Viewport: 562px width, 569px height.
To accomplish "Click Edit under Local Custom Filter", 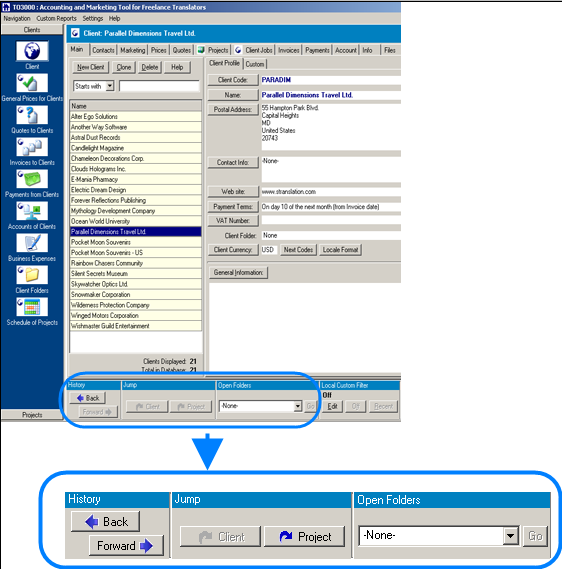I will [332, 406].
